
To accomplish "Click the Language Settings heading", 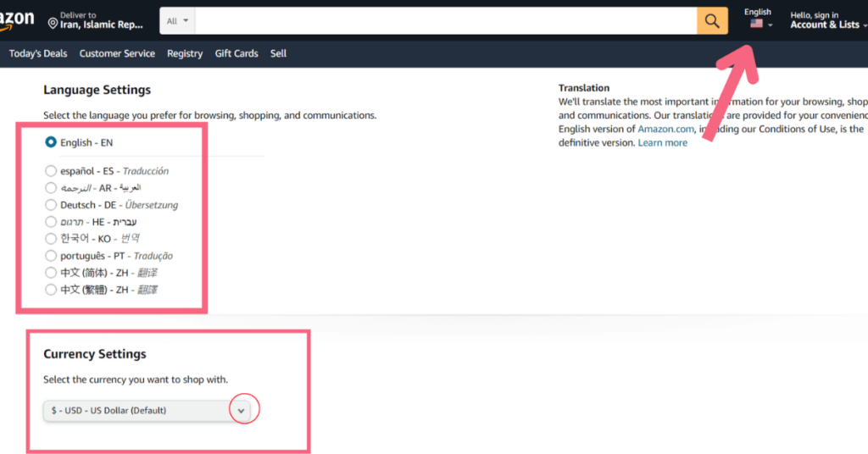I will coord(97,90).
